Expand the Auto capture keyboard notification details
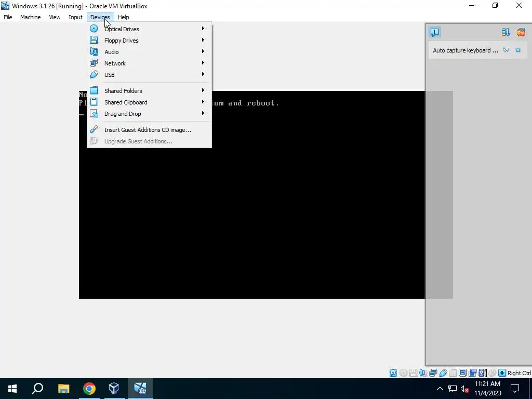 tap(506, 50)
